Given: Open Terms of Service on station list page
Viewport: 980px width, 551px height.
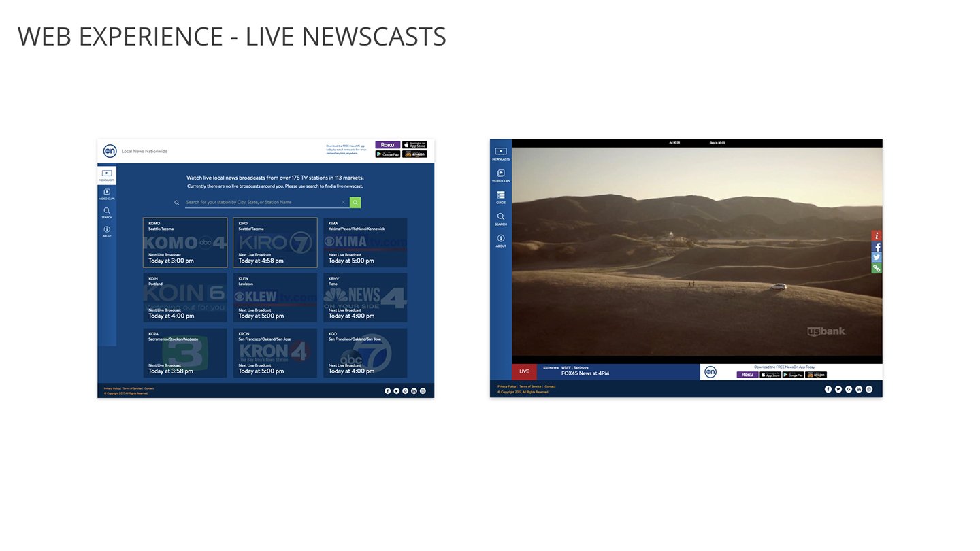Looking at the screenshot, I should 132,388.
